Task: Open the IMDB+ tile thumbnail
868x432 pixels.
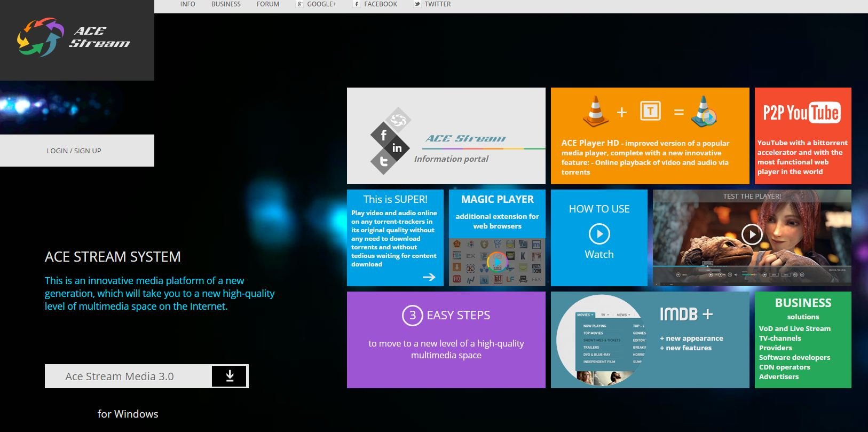Action: tap(601, 340)
